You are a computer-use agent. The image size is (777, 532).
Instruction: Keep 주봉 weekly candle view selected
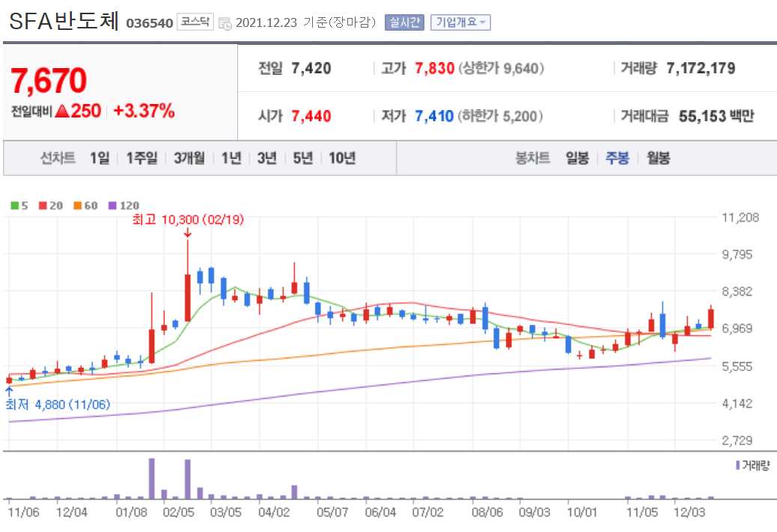click(x=616, y=158)
